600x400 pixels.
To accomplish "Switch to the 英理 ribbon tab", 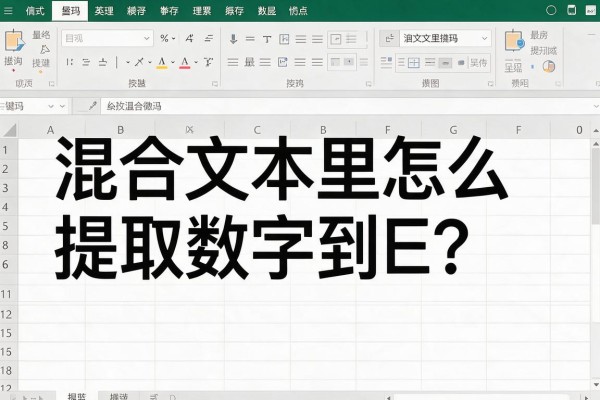I will 104,11.
